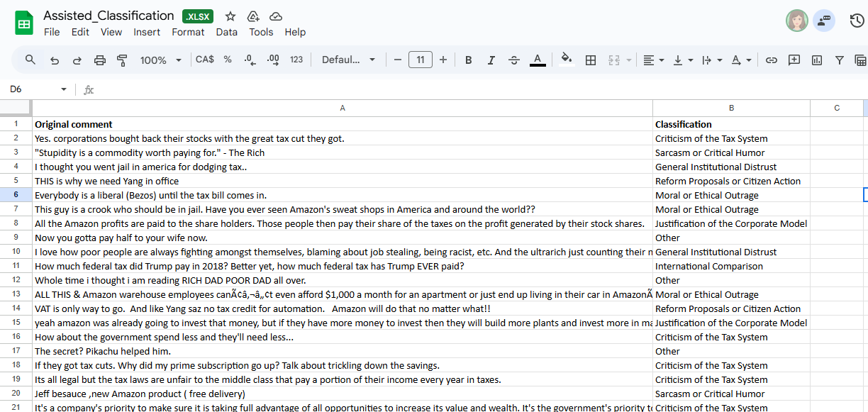Increase font size with plus button
The image size is (868, 412).
(443, 60)
